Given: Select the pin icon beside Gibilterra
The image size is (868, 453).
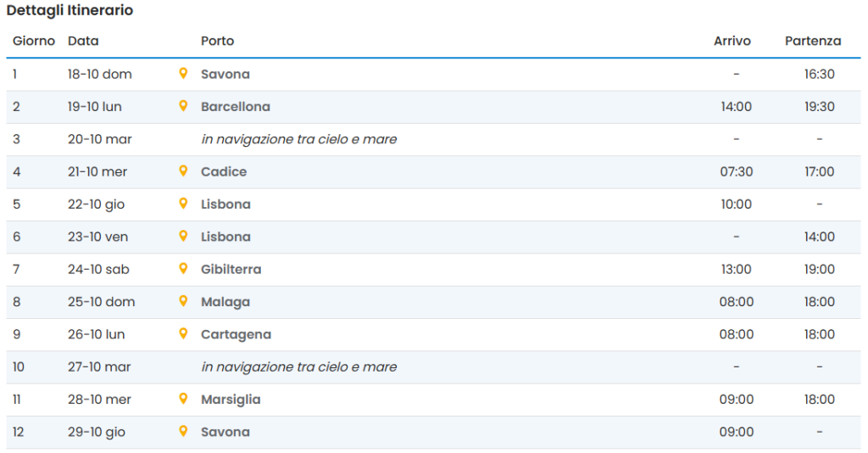Looking at the screenshot, I should [x=183, y=269].
